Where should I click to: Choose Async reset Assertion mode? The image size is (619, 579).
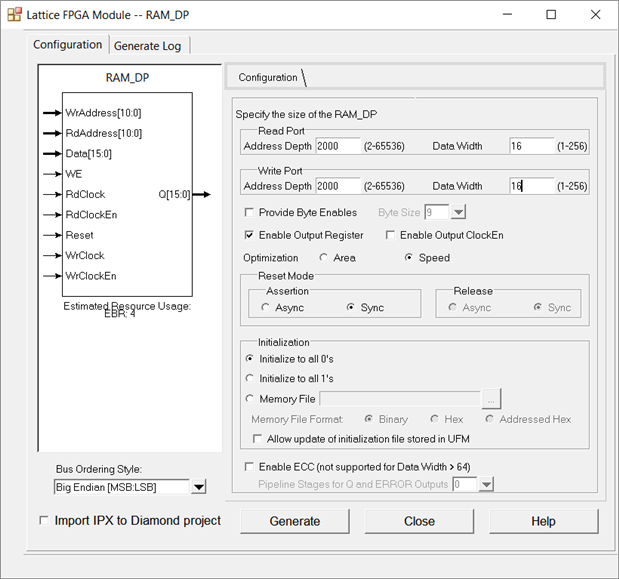pyautogui.click(x=265, y=307)
